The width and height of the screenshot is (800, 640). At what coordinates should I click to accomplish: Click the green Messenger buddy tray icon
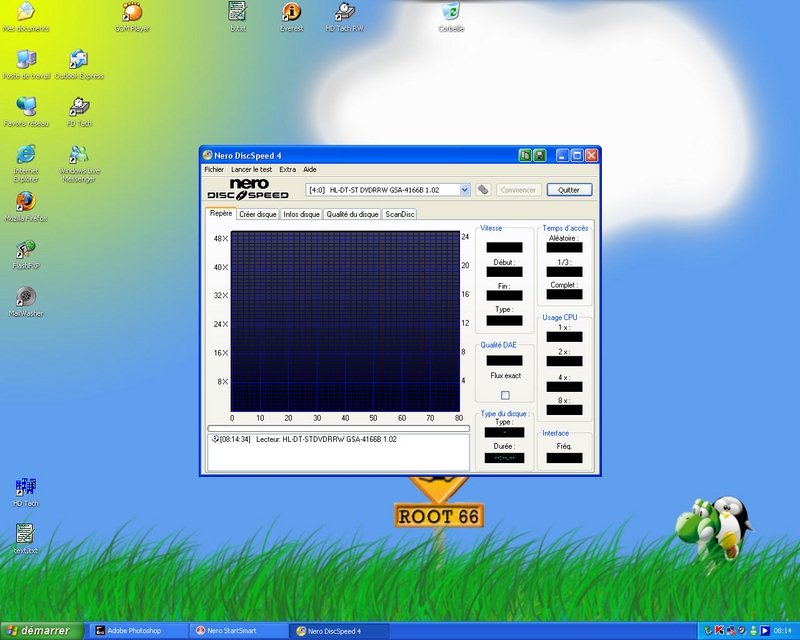point(753,631)
